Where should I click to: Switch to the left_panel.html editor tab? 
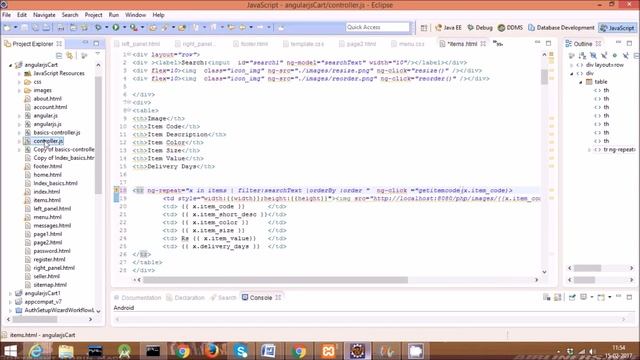[138, 44]
